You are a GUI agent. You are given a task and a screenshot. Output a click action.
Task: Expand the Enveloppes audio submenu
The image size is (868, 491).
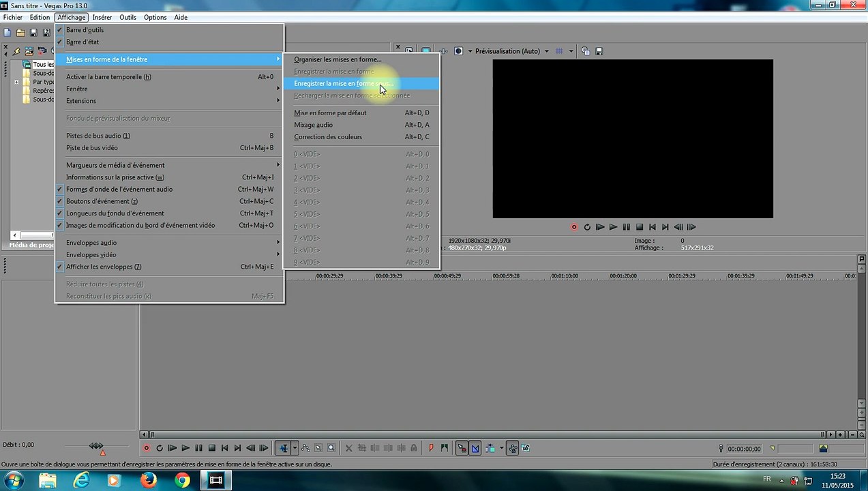coord(169,243)
